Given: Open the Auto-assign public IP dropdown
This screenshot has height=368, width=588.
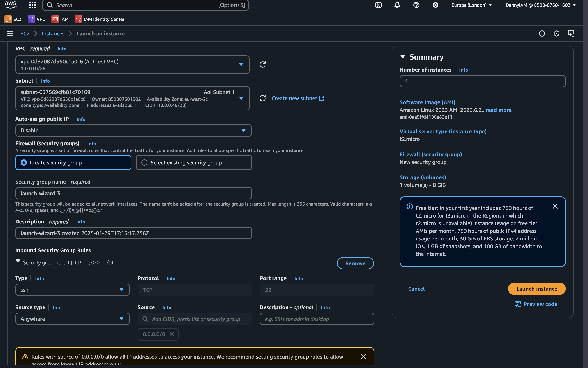Looking at the screenshot, I should [x=133, y=130].
